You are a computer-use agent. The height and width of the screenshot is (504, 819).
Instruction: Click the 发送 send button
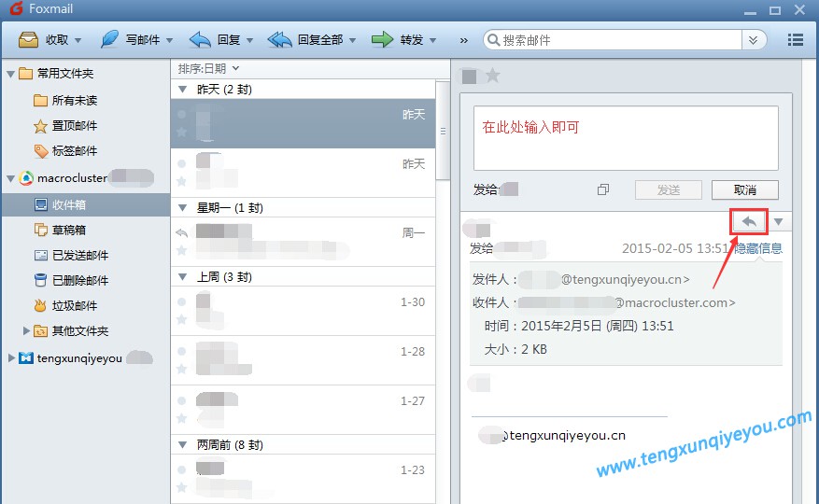click(669, 190)
